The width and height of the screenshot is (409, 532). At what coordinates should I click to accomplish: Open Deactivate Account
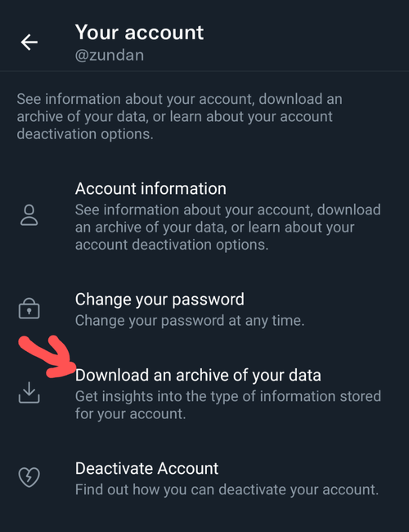coord(204,479)
